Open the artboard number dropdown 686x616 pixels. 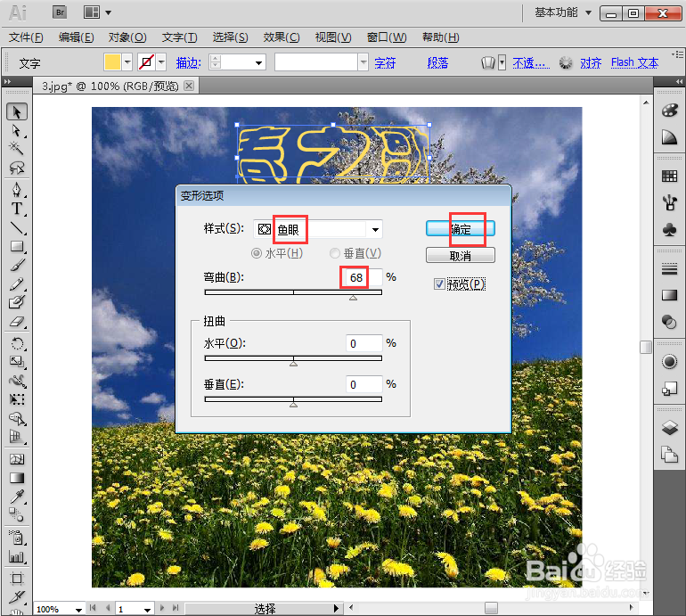coord(147,609)
